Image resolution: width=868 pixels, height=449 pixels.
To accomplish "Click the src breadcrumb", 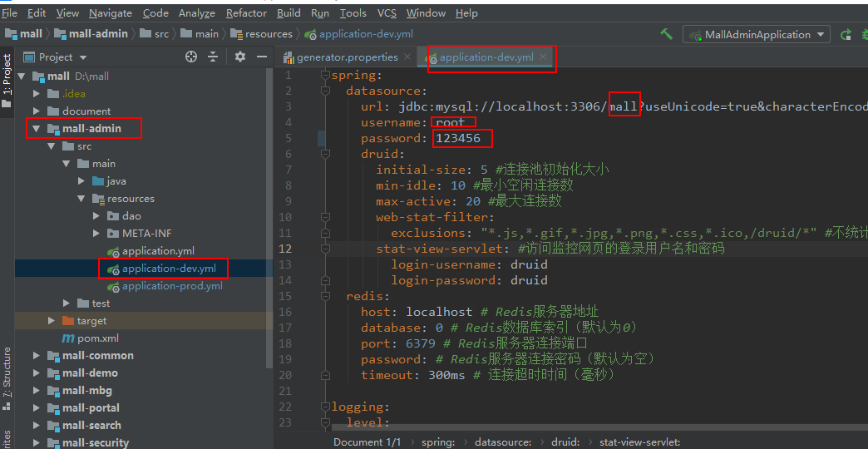I will 155,34.
